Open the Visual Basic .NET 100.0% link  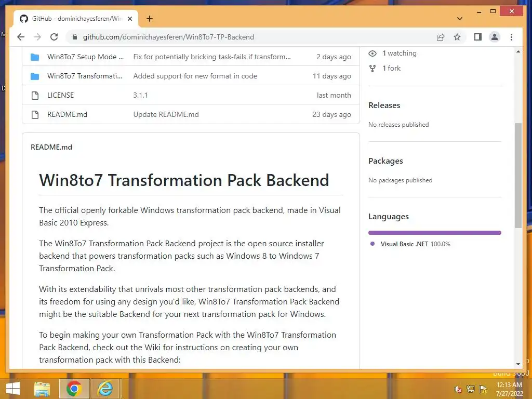tap(415, 244)
